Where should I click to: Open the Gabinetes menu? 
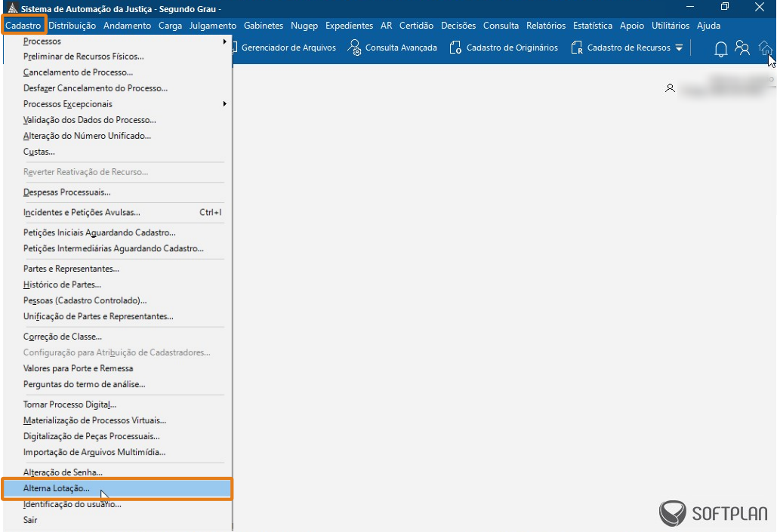pyautogui.click(x=264, y=25)
